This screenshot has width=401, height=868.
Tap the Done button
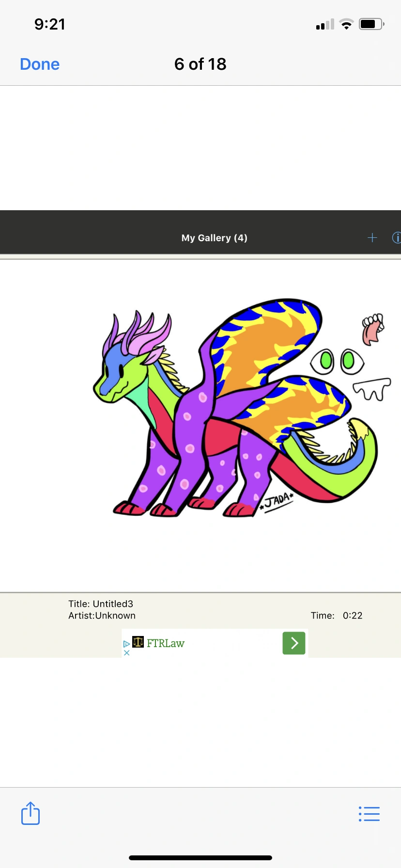[x=40, y=64]
